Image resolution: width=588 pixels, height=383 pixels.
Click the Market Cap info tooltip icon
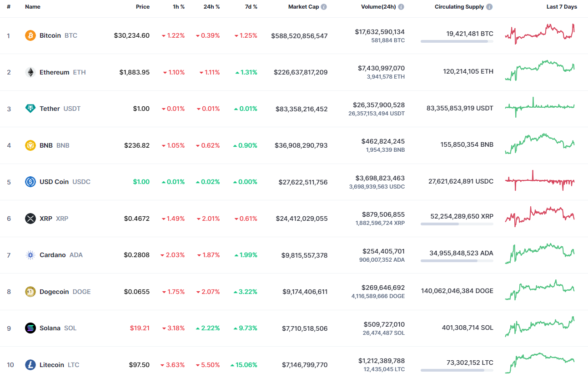(x=324, y=6)
